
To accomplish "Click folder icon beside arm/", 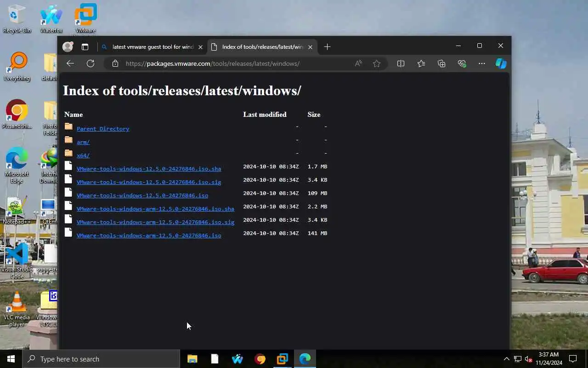I will 68,139.
